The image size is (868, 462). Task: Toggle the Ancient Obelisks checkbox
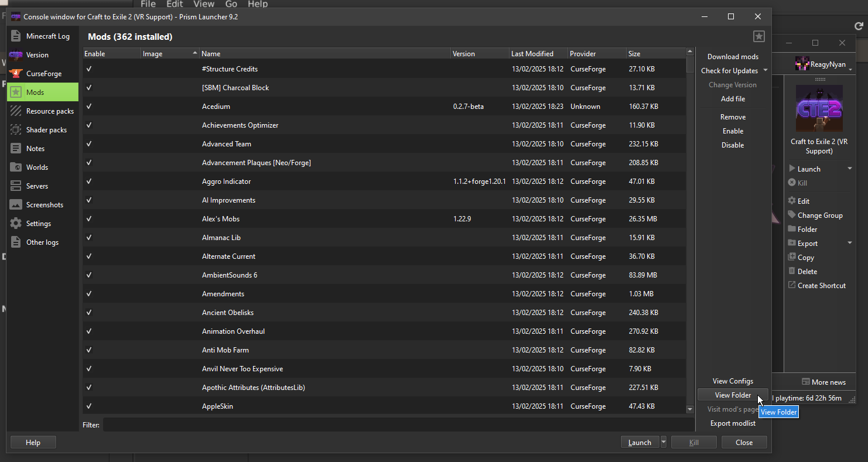pos(89,313)
